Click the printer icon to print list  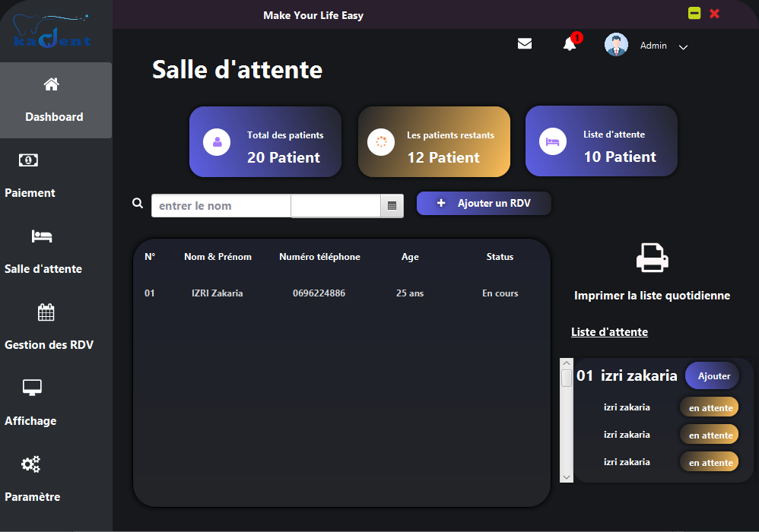(x=652, y=258)
